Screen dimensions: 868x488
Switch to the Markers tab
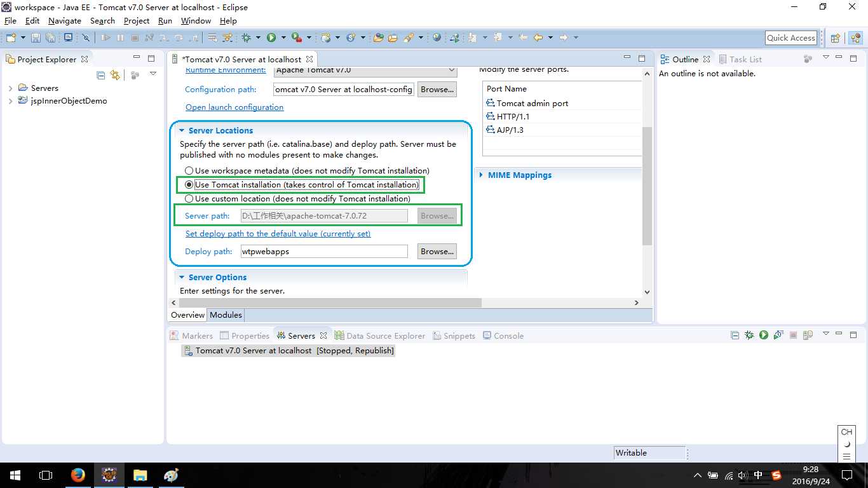[191, 335]
